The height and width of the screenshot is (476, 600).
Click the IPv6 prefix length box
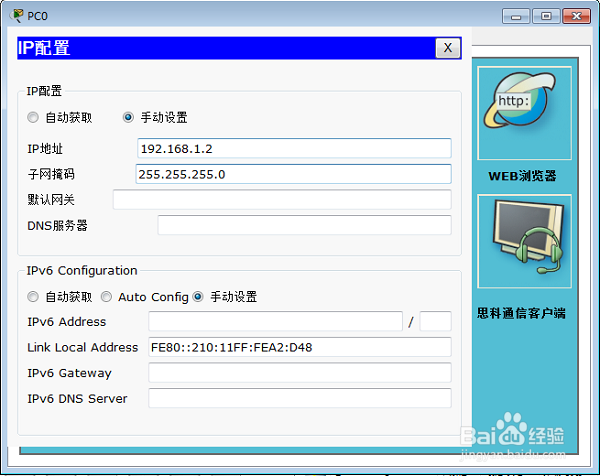pyautogui.click(x=435, y=321)
